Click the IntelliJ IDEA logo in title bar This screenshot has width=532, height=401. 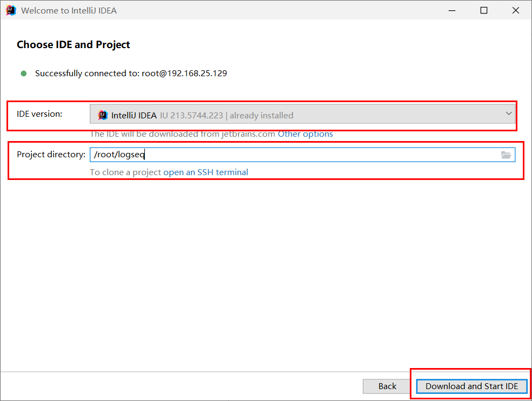[10, 10]
